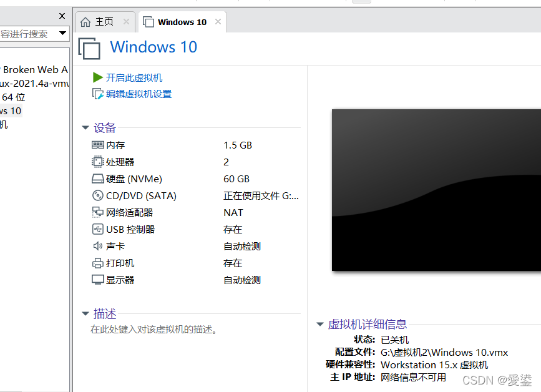The width and height of the screenshot is (541, 392).
Task: Click the home icon on 主页 tab
Action: click(85, 22)
